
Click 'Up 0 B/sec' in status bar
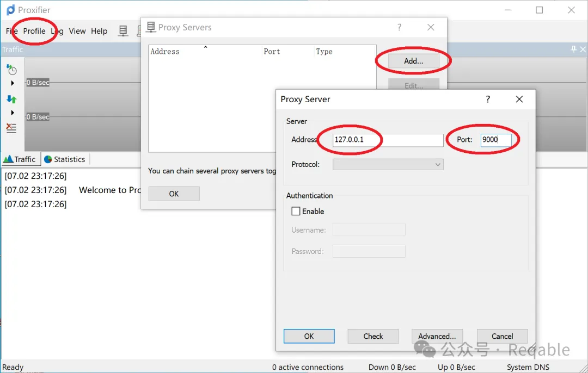click(x=456, y=367)
